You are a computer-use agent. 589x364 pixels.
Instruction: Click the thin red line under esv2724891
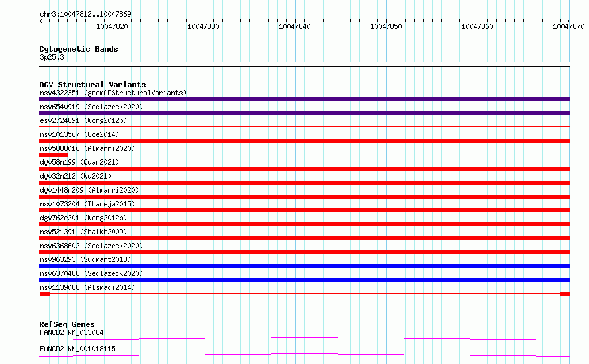pos(304,126)
